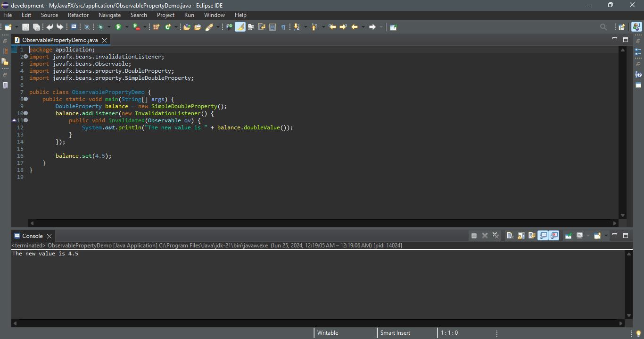Open the Java perspective button
The width and height of the screenshot is (644, 339).
(636, 27)
